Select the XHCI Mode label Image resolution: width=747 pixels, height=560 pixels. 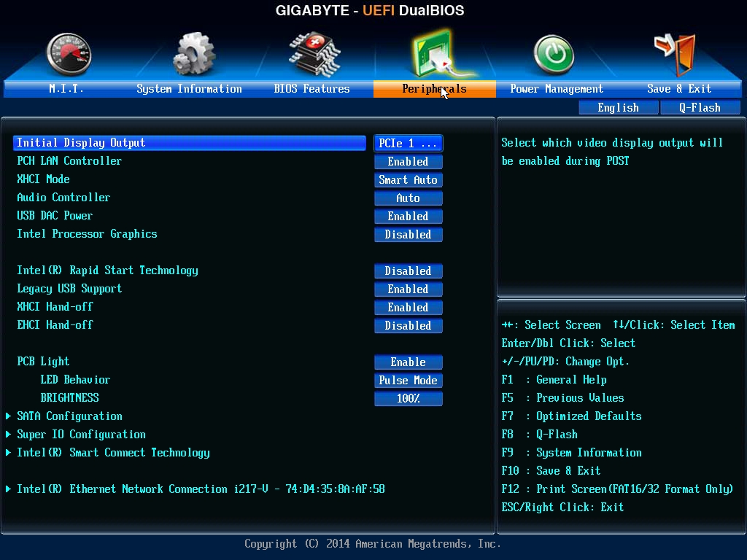click(43, 179)
